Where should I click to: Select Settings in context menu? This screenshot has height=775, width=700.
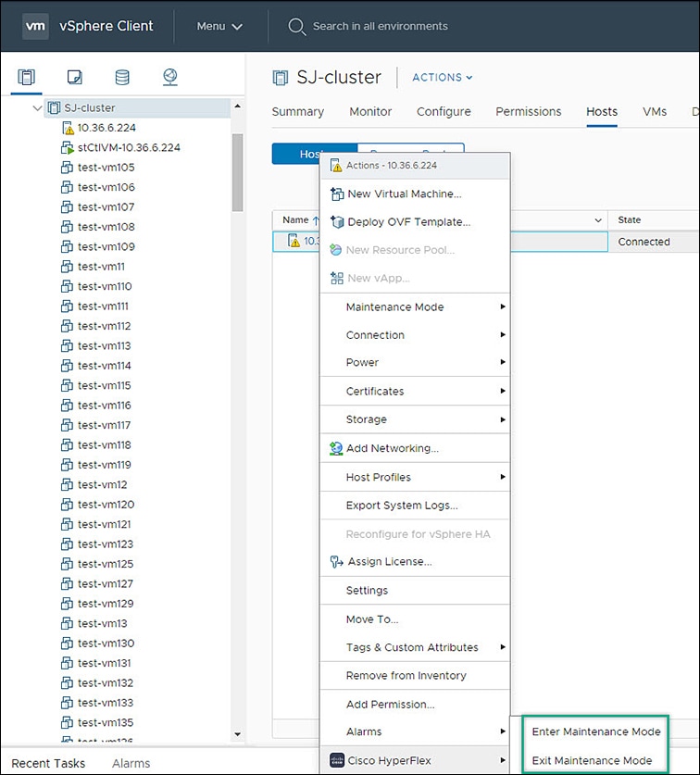point(415,590)
